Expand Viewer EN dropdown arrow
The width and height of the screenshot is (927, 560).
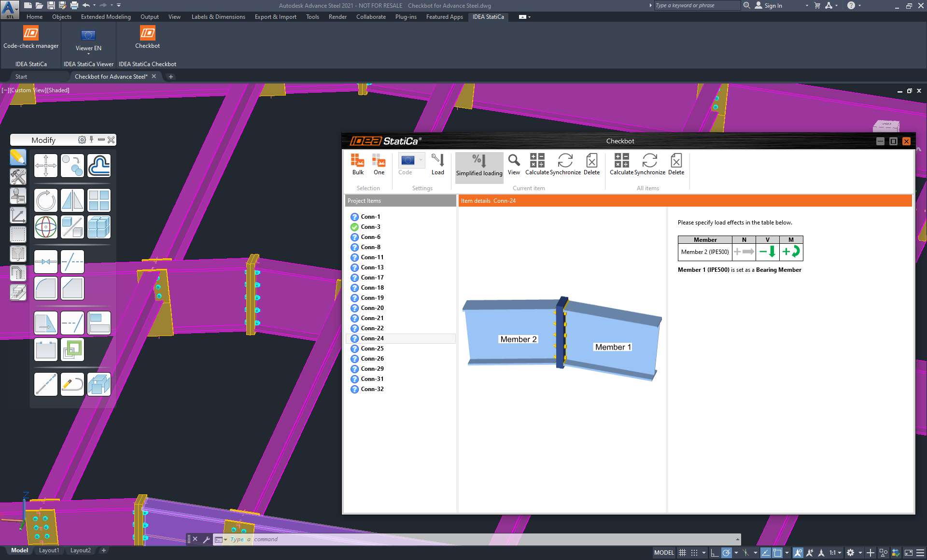88,54
